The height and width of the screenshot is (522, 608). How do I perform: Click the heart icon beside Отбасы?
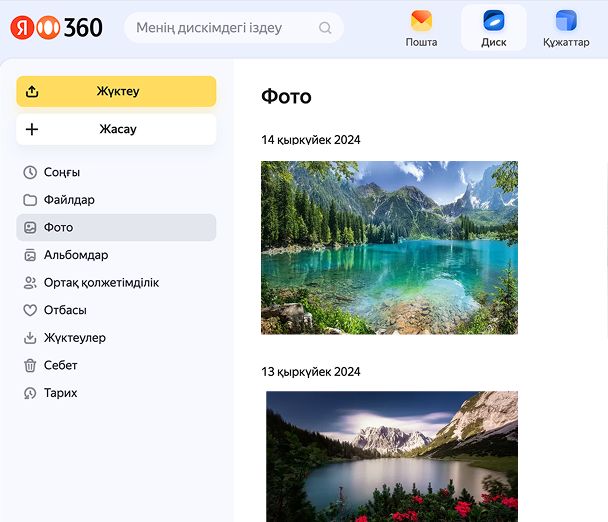pos(30,310)
